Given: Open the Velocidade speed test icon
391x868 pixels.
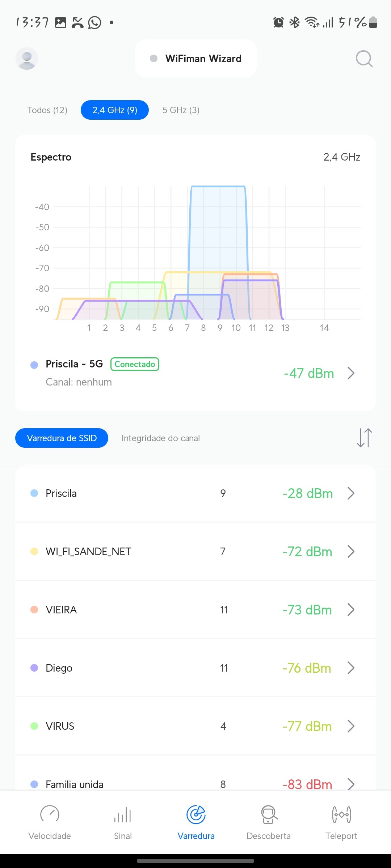Looking at the screenshot, I should click(x=50, y=814).
